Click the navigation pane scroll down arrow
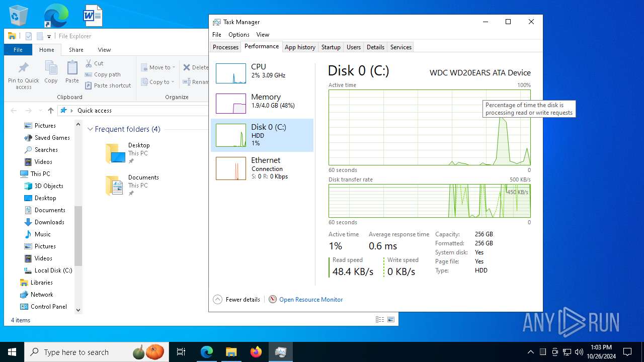 coord(78,310)
